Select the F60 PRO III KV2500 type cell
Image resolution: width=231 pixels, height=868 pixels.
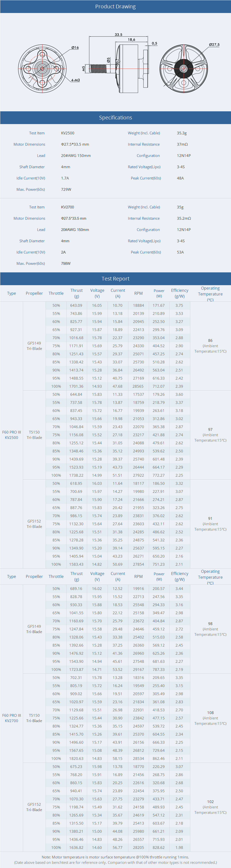pyautogui.click(x=12, y=435)
